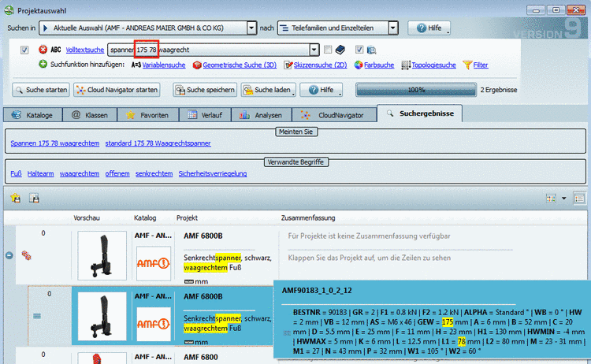Click Cloud Navigator starten button
Image resolution: width=591 pixels, height=364 pixels.
click(117, 90)
